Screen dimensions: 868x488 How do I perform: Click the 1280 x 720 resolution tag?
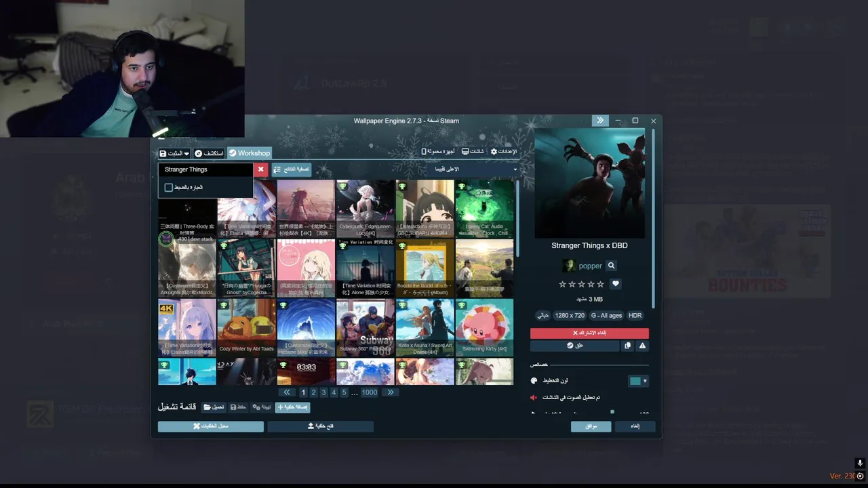[570, 315]
